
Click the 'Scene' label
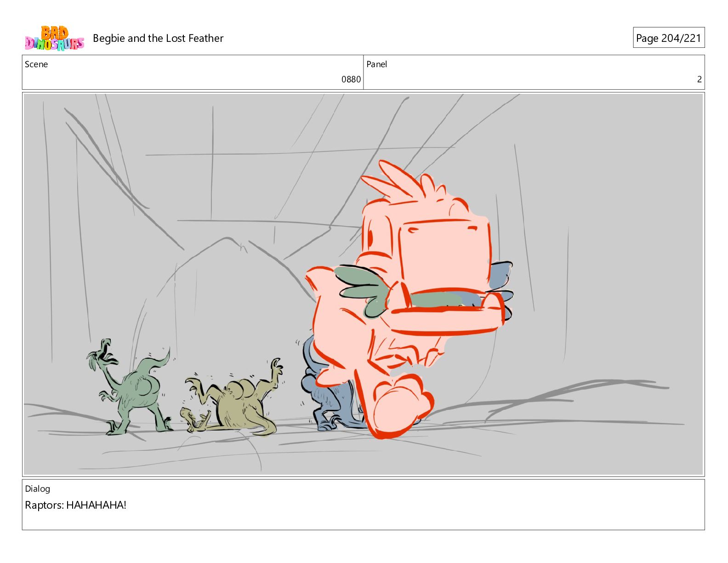point(36,64)
